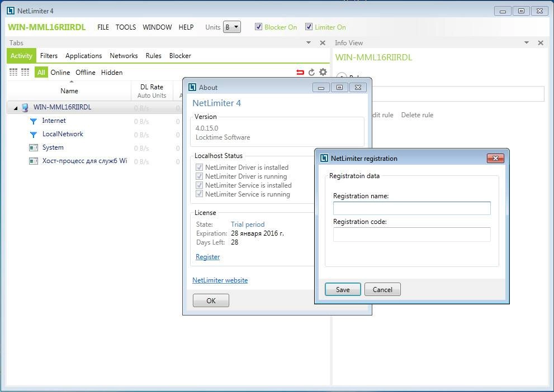Viewport: 554px width, 392px height.
Task: Open the FILE menu
Action: (103, 27)
